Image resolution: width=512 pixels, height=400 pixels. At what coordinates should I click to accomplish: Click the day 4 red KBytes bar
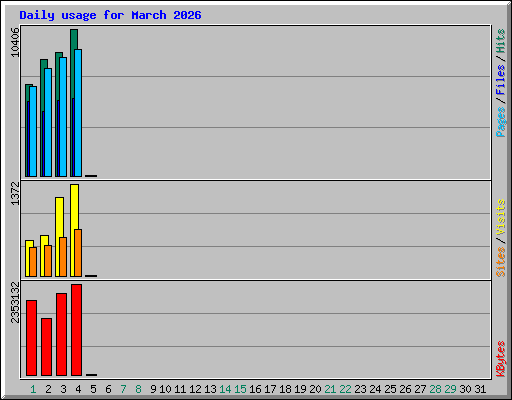click(x=76, y=330)
